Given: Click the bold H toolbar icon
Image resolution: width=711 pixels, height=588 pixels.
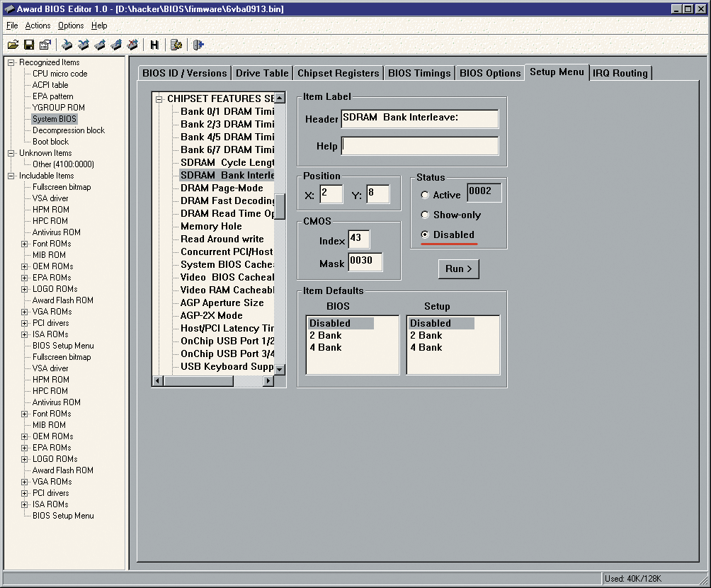Looking at the screenshot, I should [x=154, y=45].
